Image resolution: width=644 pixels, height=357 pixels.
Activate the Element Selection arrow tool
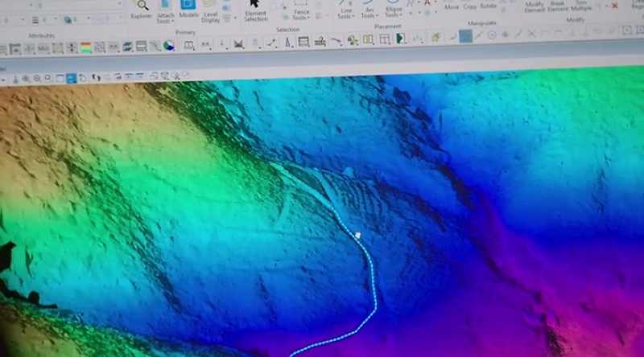click(x=255, y=10)
